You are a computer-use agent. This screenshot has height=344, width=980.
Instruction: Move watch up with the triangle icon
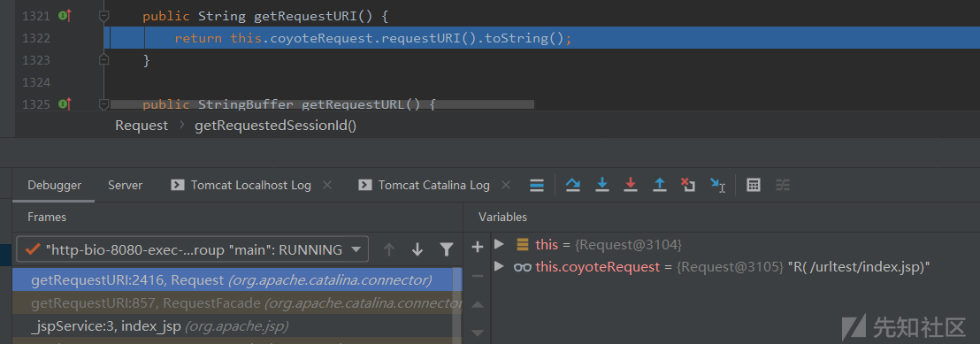pos(478,304)
